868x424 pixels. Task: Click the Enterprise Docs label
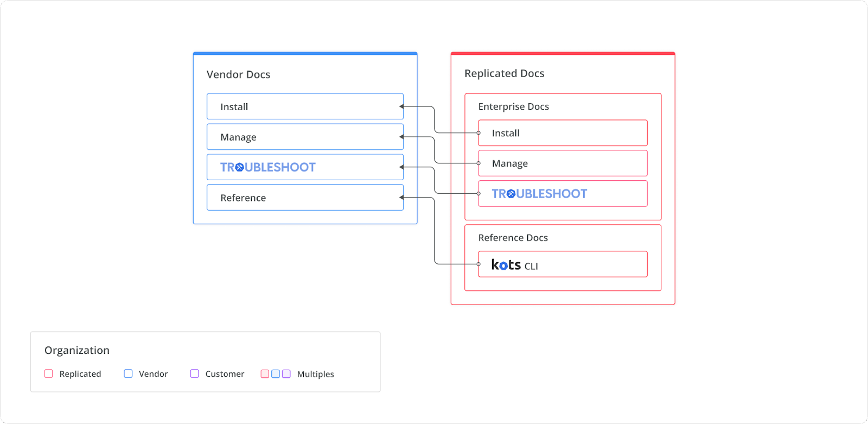coord(514,106)
